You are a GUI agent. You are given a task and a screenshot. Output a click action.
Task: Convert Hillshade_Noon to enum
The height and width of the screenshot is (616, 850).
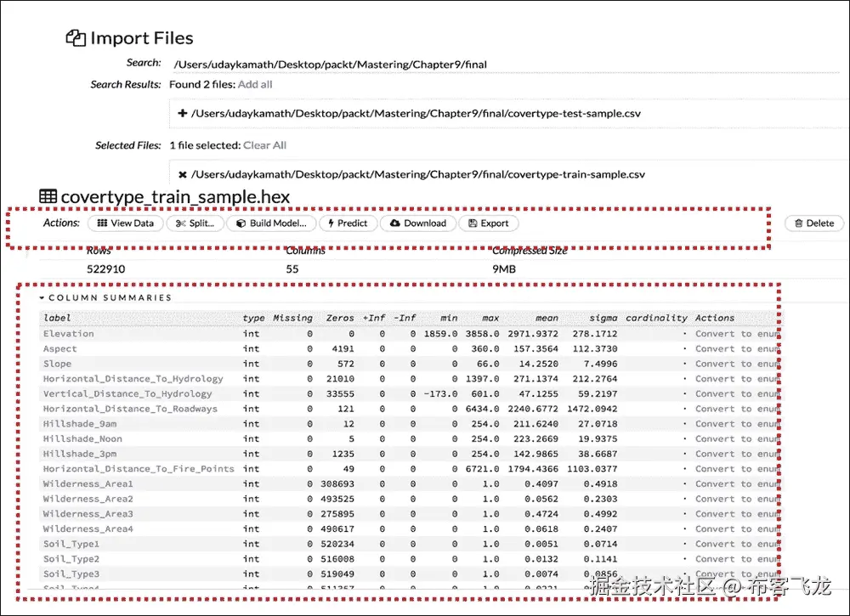737,438
